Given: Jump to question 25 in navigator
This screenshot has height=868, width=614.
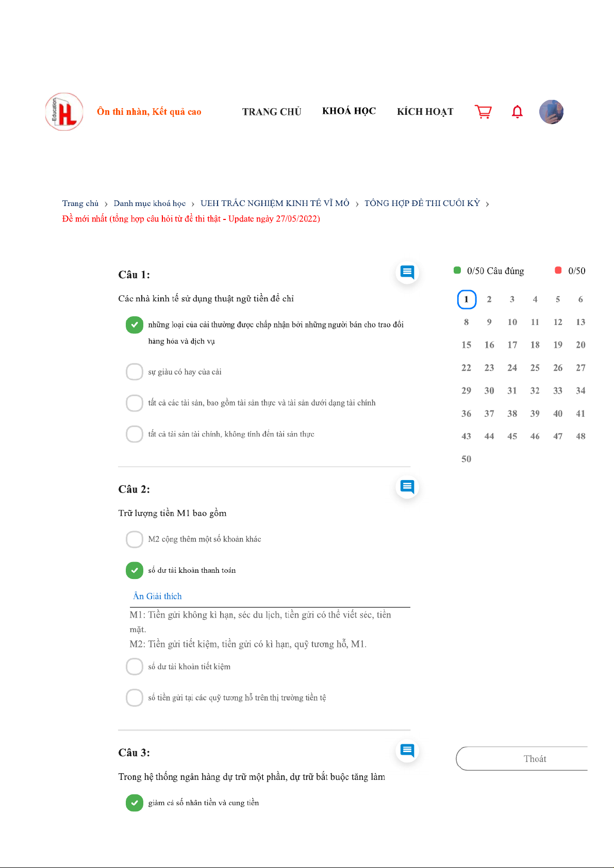Looking at the screenshot, I should [535, 368].
